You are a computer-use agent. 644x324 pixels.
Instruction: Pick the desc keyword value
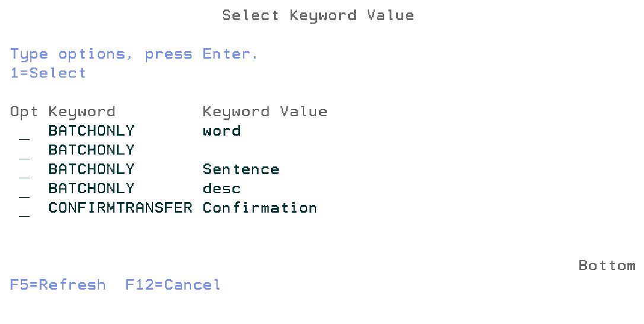tap(222, 189)
